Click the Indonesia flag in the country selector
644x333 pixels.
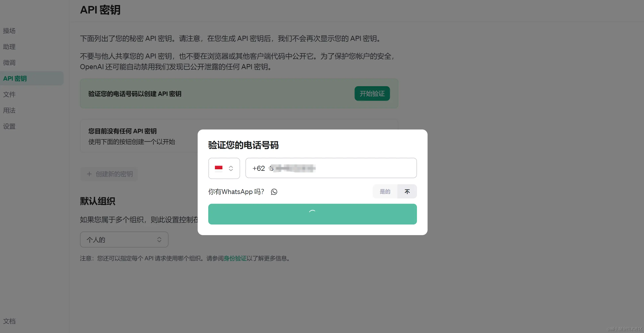pyautogui.click(x=218, y=168)
